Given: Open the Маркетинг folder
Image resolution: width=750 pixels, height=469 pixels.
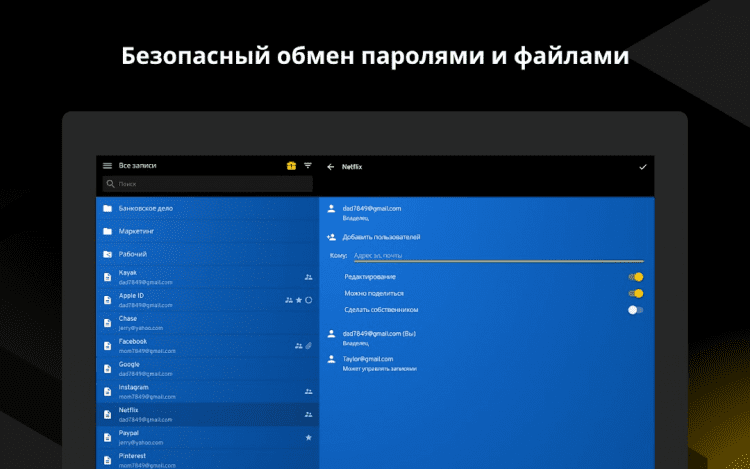Looking at the screenshot, I should 208,231.
